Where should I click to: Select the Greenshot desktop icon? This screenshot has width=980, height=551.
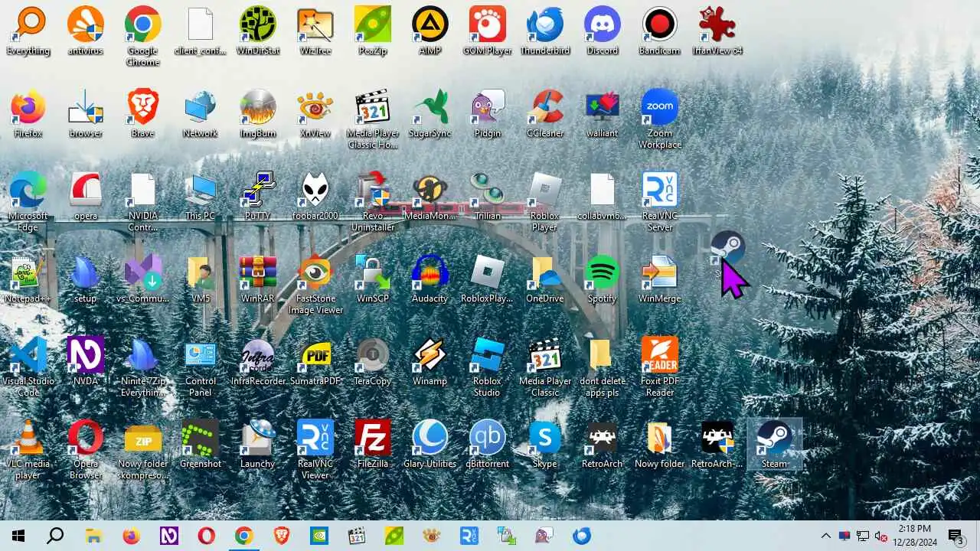point(201,444)
